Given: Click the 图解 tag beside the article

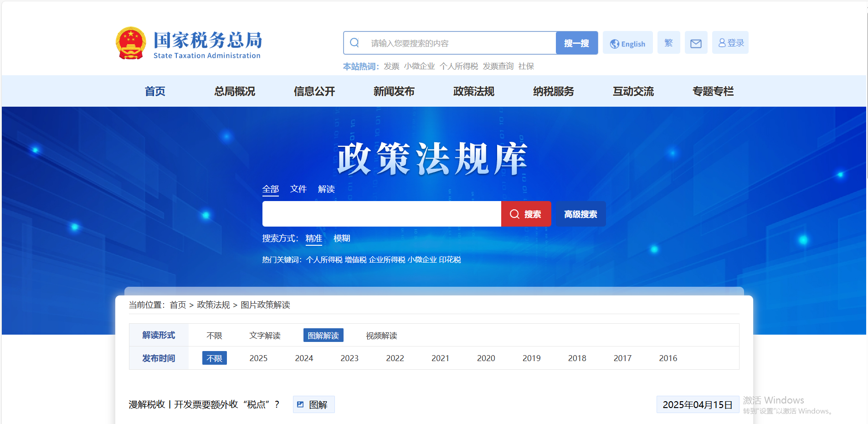Looking at the screenshot, I should click(x=313, y=405).
